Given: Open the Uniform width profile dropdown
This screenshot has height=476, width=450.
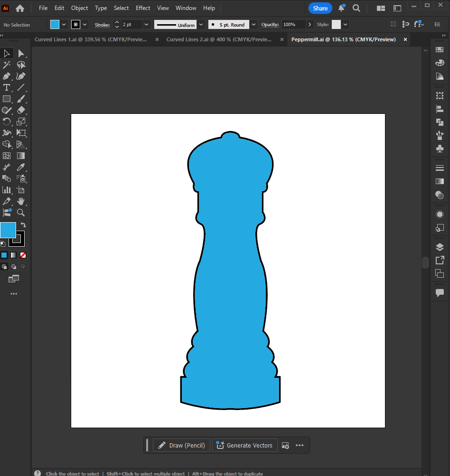Looking at the screenshot, I should pyautogui.click(x=201, y=25).
